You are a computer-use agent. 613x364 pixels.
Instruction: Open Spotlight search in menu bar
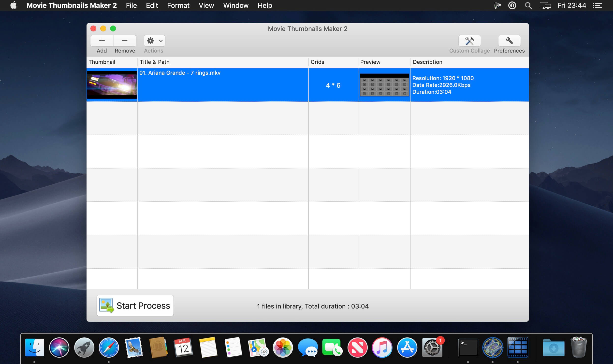click(x=528, y=5)
